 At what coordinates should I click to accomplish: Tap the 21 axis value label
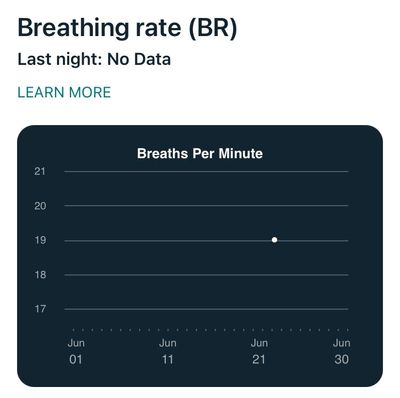click(x=40, y=171)
